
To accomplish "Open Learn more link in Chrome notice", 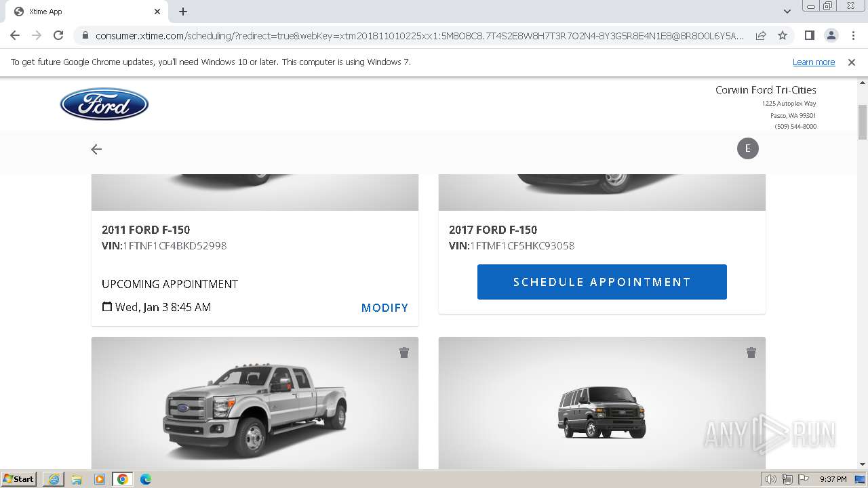I will [814, 62].
